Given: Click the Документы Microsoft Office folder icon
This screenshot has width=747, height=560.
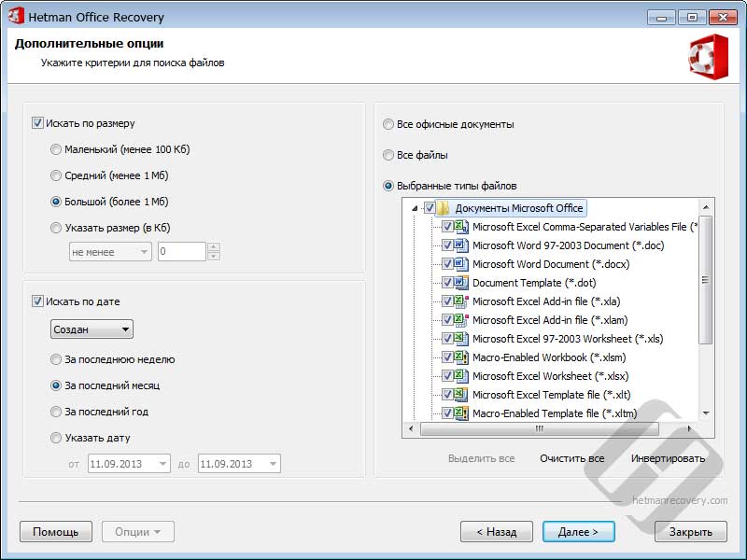Looking at the screenshot, I should click(x=444, y=208).
